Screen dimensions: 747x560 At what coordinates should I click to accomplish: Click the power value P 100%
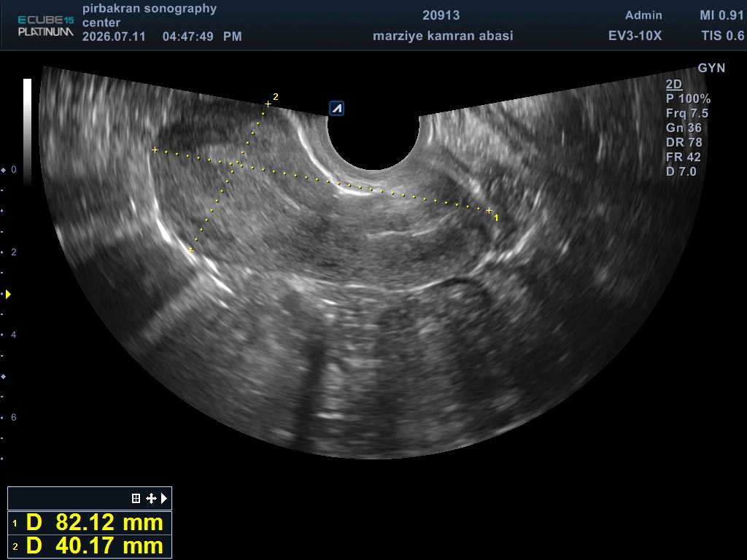[x=688, y=98]
